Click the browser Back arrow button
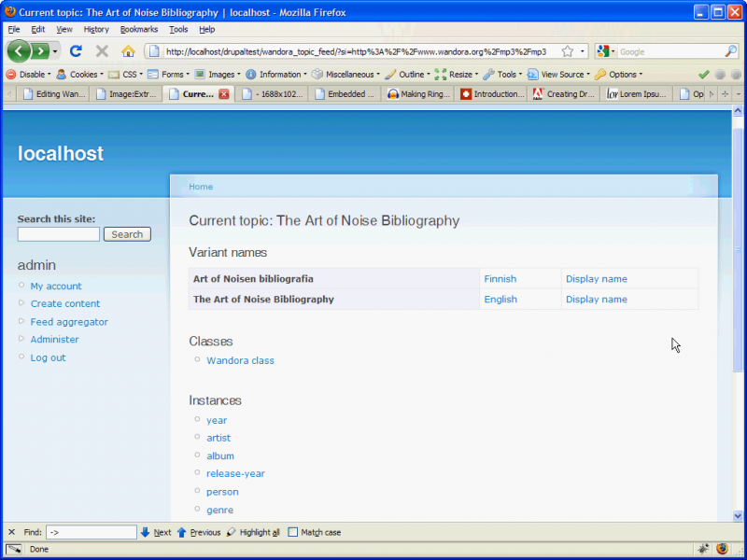 tap(19, 51)
